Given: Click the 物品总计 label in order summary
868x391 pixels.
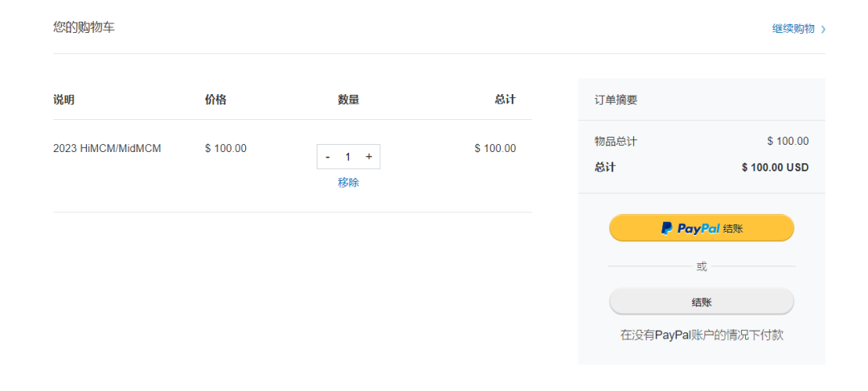Looking at the screenshot, I should tap(616, 142).
